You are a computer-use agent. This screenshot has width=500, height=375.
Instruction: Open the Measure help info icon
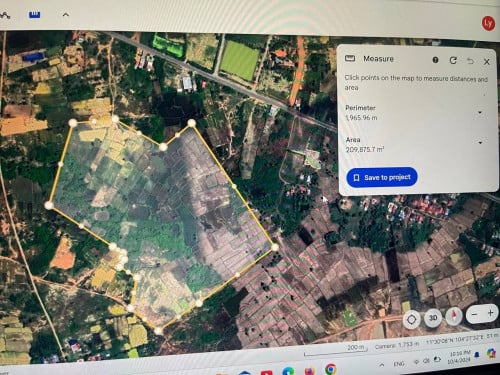tap(435, 60)
